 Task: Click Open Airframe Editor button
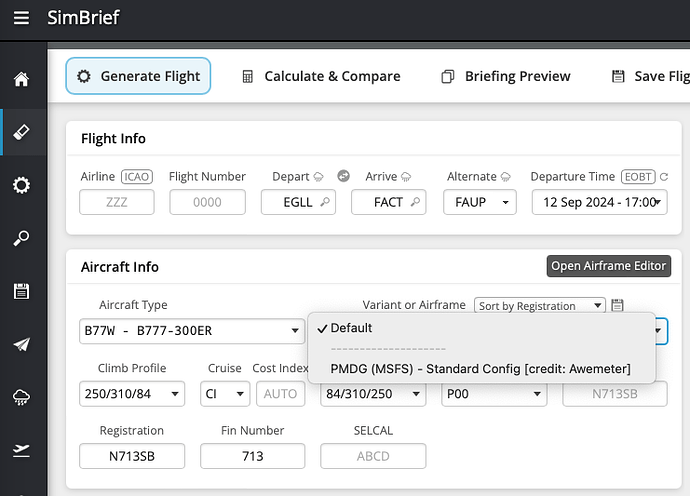609,266
